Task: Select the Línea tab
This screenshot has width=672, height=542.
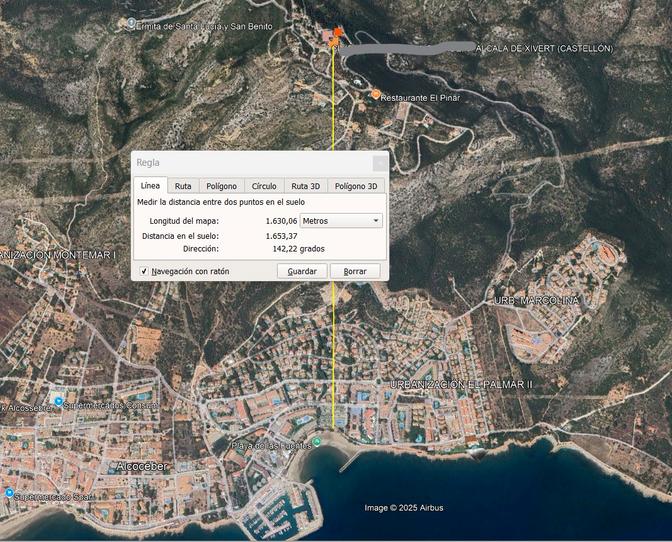Action: point(150,186)
